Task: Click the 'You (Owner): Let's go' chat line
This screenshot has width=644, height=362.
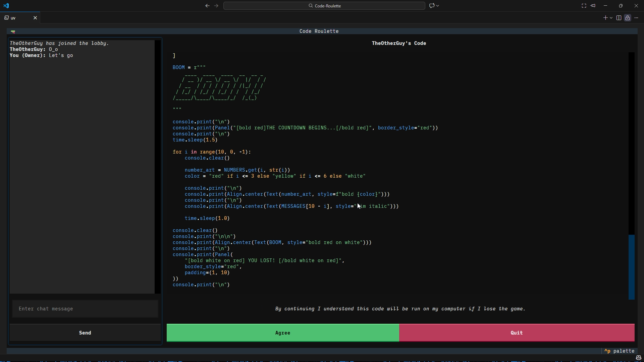Action: pyautogui.click(x=41, y=55)
